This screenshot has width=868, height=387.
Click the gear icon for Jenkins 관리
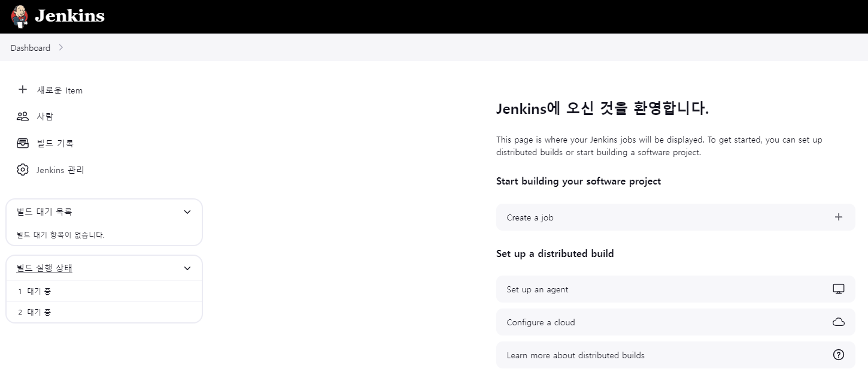(23, 170)
